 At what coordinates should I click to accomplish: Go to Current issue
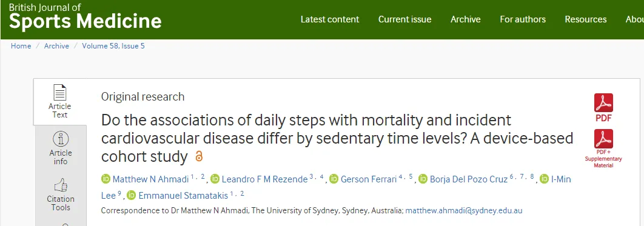coord(404,19)
